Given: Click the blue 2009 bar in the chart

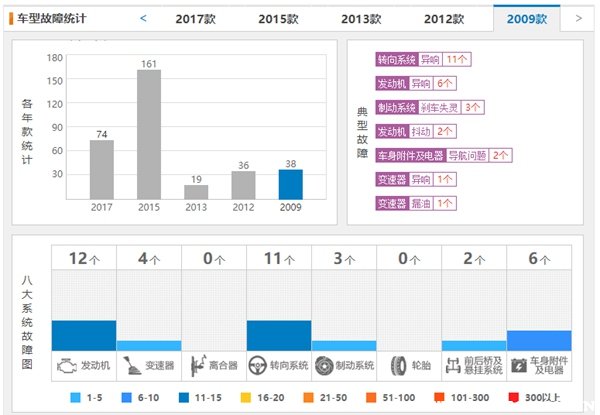Looking at the screenshot, I should (290, 184).
